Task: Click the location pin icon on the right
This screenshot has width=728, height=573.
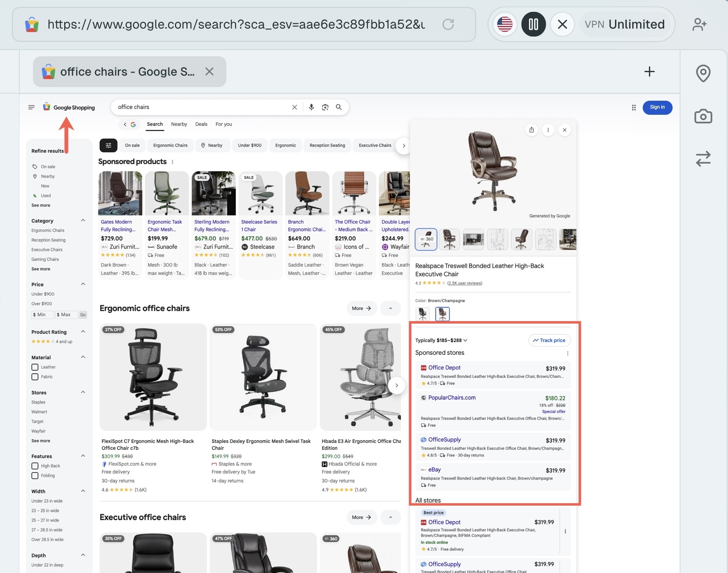Action: [702, 73]
